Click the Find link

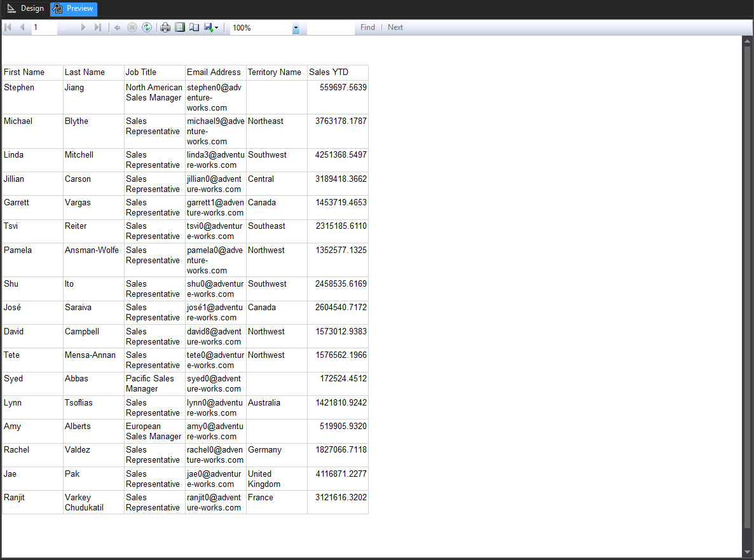(x=367, y=27)
